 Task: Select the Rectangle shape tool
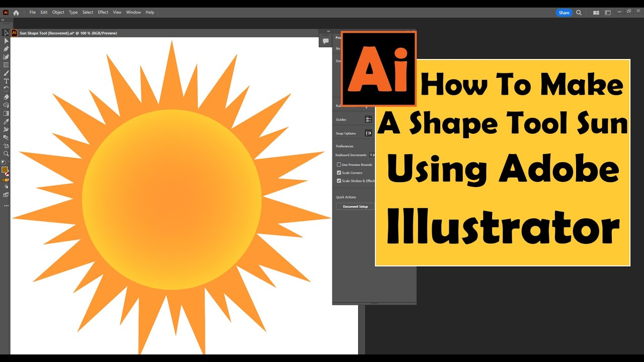coord(6,65)
